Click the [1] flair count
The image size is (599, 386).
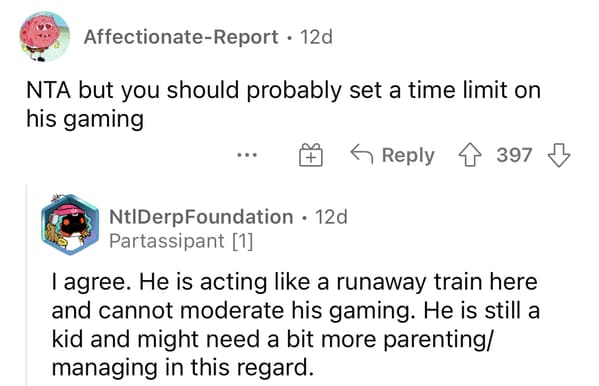pos(243,241)
